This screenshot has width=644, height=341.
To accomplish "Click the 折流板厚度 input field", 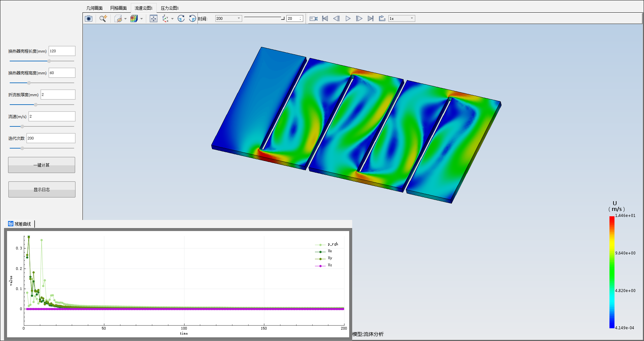I will [58, 95].
